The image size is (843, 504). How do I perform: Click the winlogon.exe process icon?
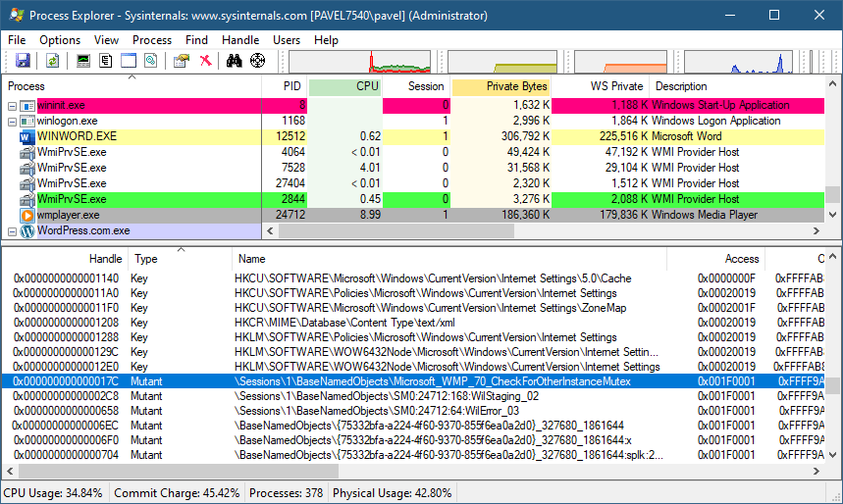26,122
